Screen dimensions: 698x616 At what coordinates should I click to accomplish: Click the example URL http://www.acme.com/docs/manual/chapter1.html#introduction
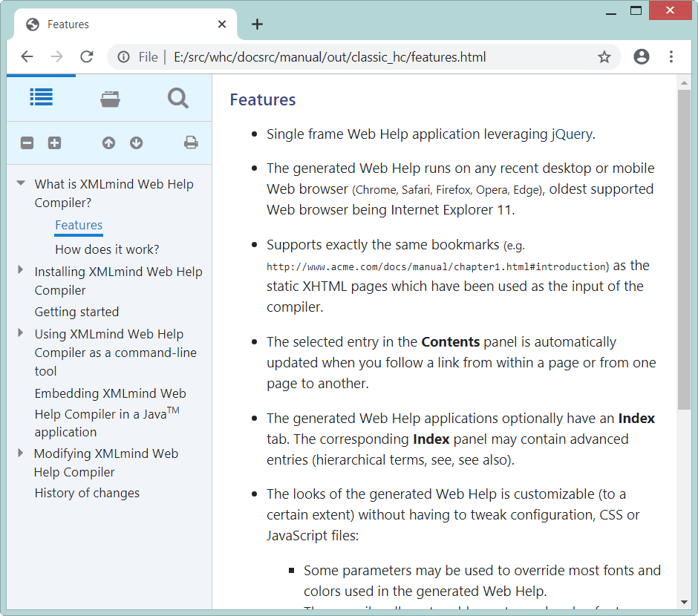coord(437,267)
